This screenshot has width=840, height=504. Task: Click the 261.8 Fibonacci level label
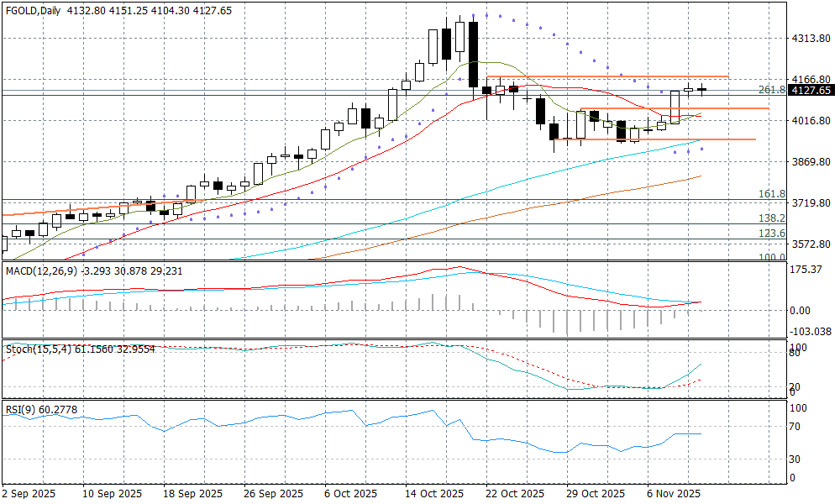click(x=771, y=89)
